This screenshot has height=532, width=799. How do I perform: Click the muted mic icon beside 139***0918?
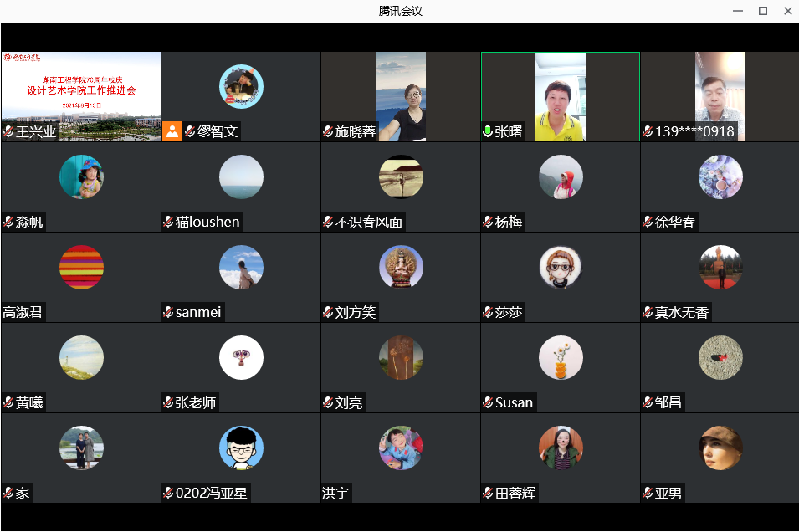coord(648,131)
